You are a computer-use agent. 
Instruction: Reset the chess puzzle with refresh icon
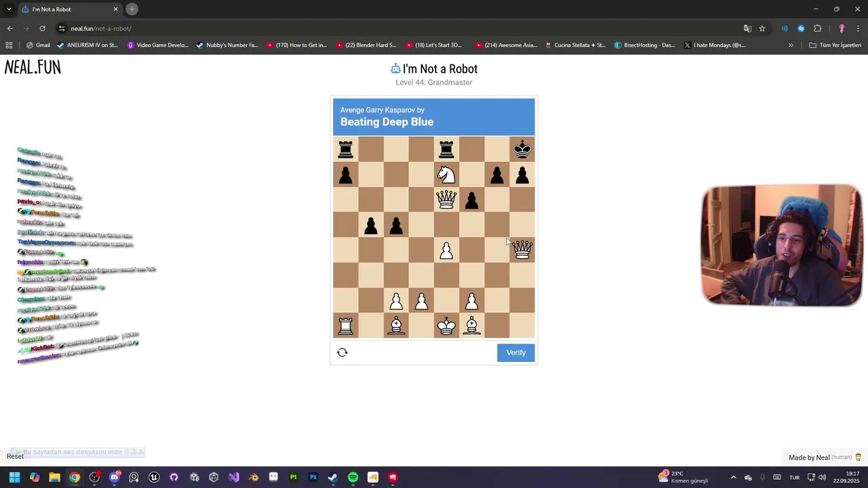coord(342,352)
